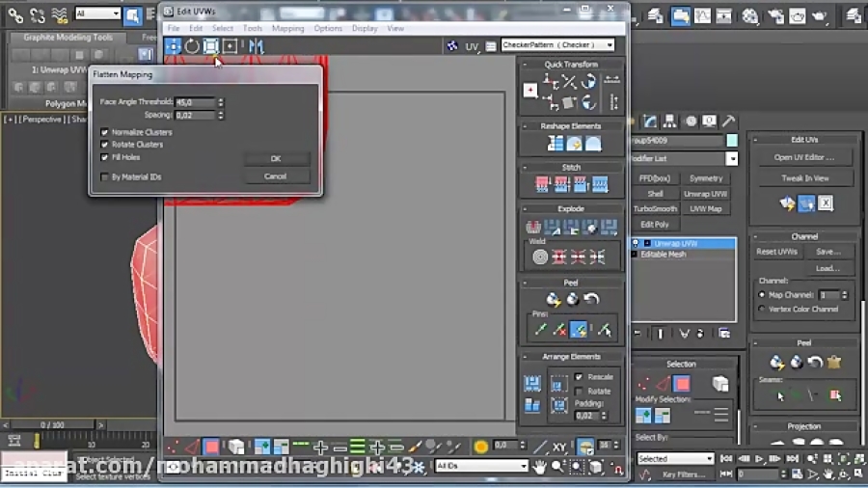868x488 pixels.
Task: Click the Mirror Horizontal icon in UV toolbar
Action: [256, 45]
